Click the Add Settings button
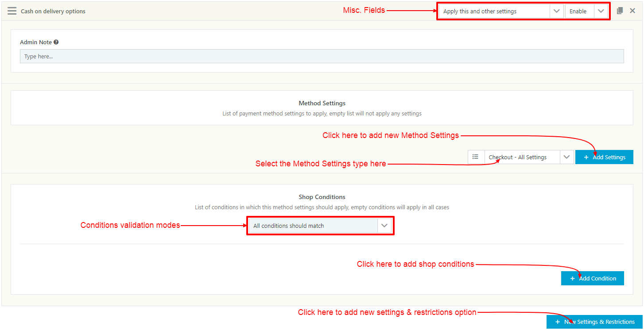 click(604, 157)
